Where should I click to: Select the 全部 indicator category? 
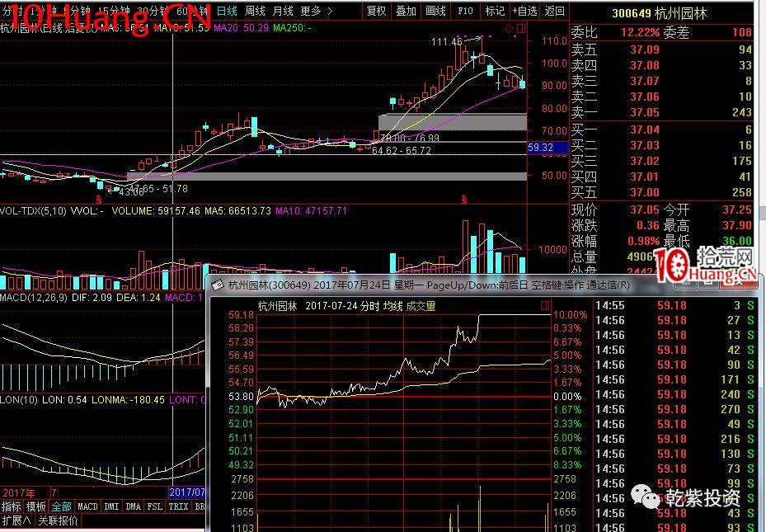point(61,506)
